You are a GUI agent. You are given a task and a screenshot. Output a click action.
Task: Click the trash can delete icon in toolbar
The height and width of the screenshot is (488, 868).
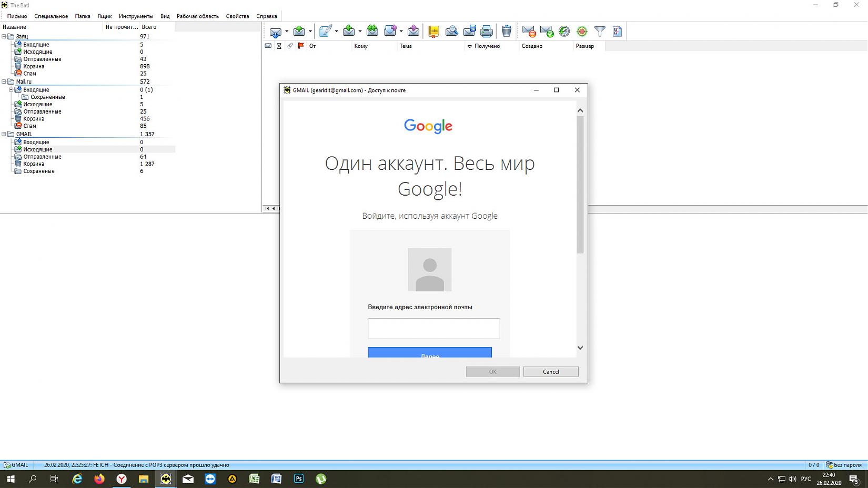[x=506, y=32]
